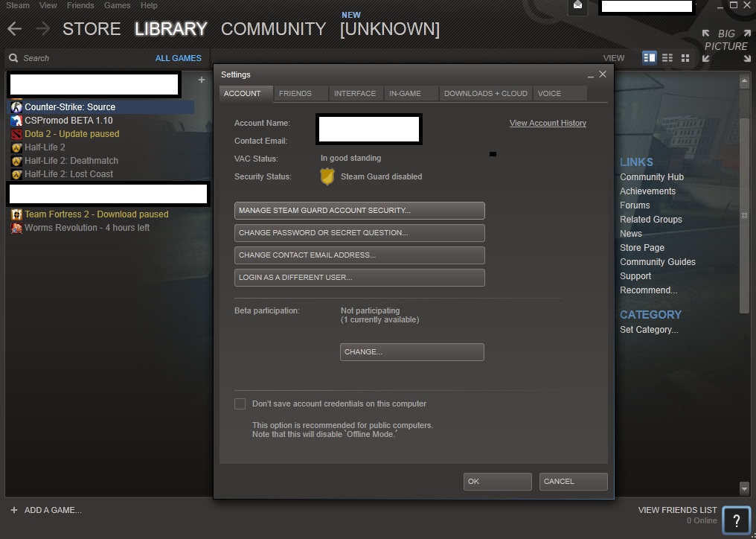
Task: Open View Account History link
Action: [548, 123]
